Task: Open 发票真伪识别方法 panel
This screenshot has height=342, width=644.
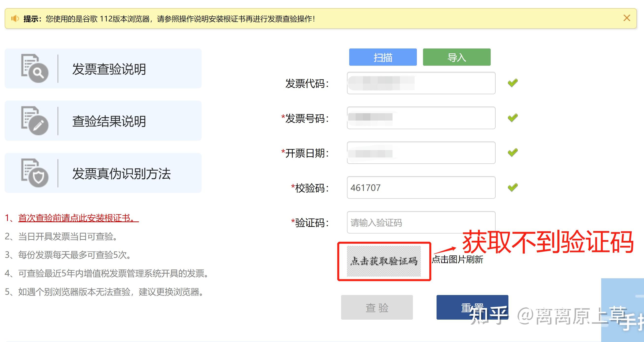Action: point(103,173)
